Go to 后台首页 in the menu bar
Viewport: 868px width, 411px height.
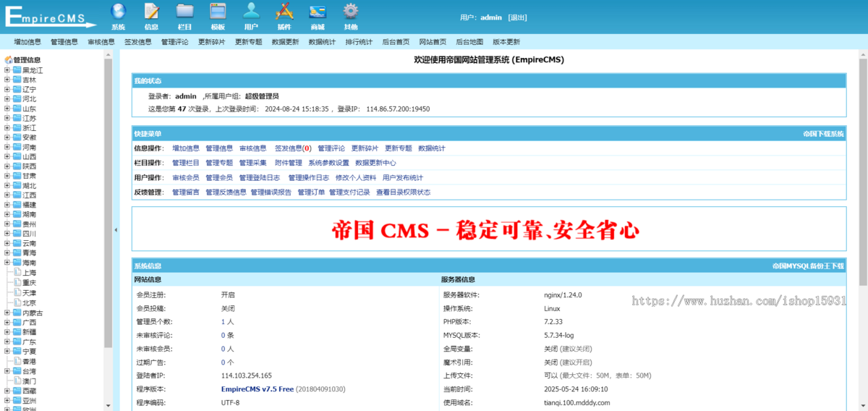point(396,42)
